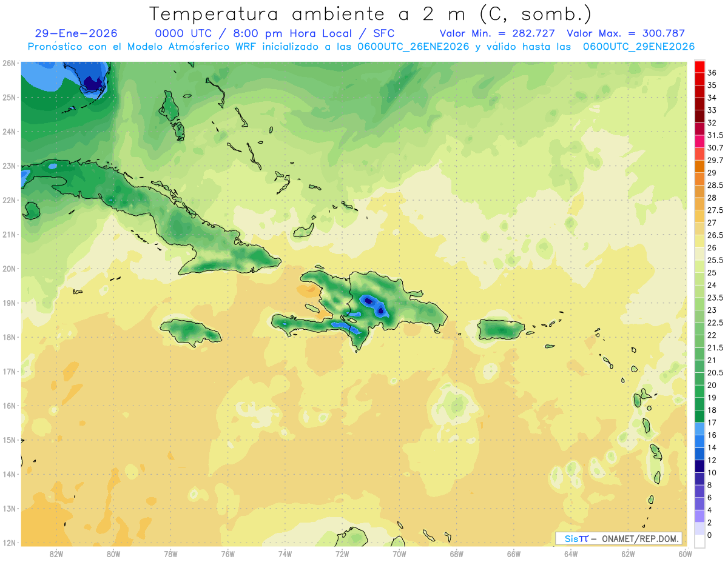
Task: Click the dark navy swatch between 10 and 12
Action: (699, 466)
